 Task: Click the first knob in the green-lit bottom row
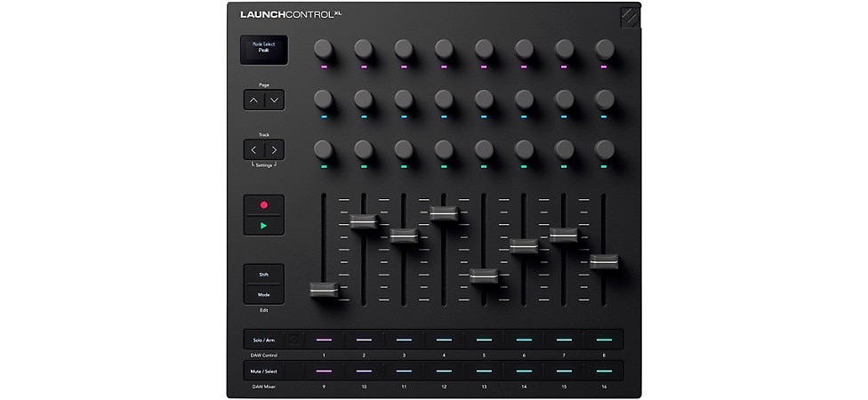pos(324,149)
